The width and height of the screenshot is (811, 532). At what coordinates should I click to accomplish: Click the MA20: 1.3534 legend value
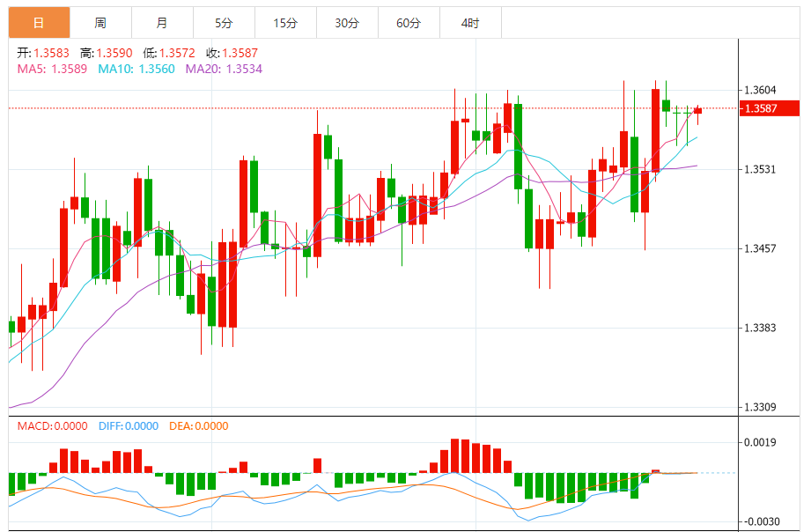point(224,69)
